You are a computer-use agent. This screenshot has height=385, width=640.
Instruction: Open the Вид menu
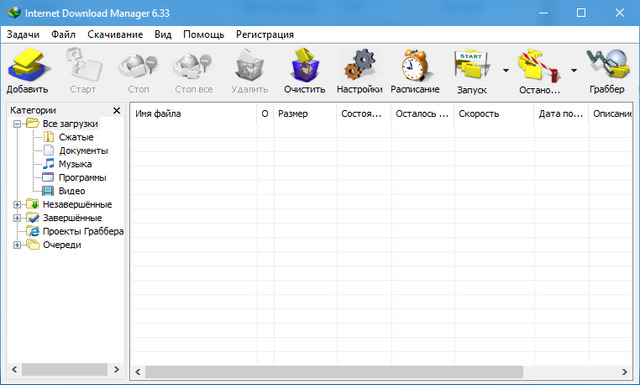(163, 35)
